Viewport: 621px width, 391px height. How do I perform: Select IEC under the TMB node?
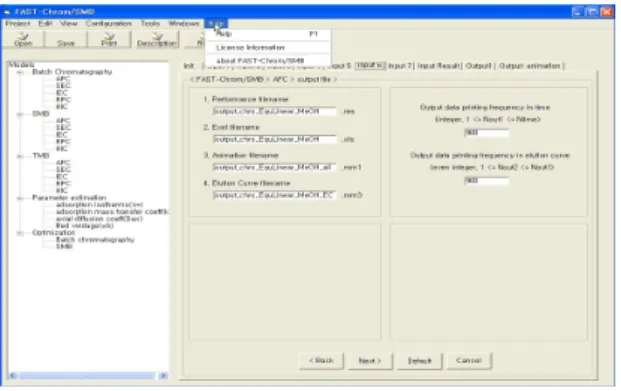pos(62,176)
